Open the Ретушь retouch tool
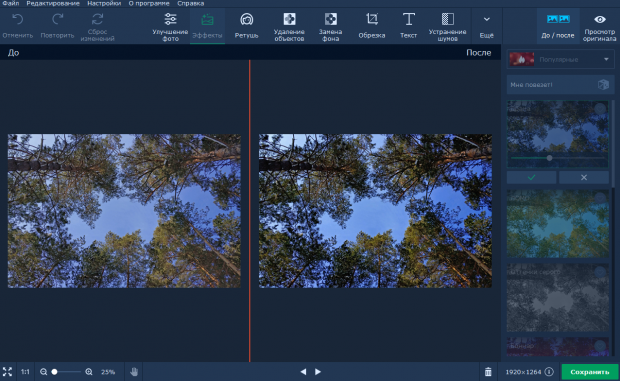The image size is (620, 381). point(246,26)
